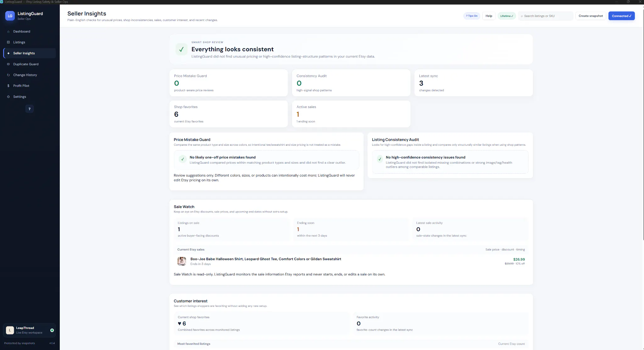Click the Profit Pilot dollar icon

[x=8, y=86]
